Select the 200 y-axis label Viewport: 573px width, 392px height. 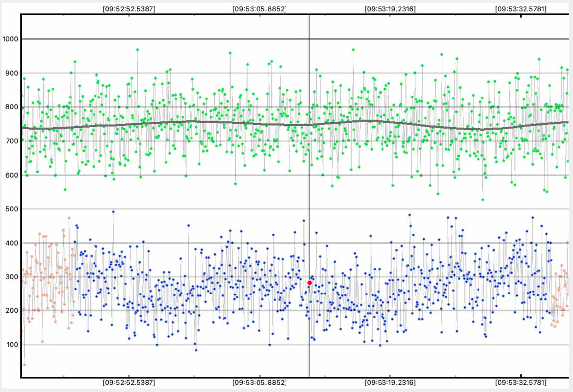pos(10,311)
